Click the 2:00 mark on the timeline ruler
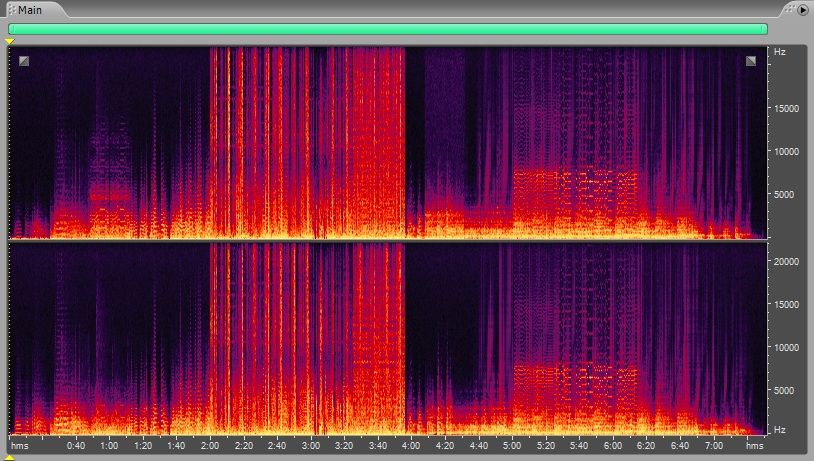 click(210, 446)
